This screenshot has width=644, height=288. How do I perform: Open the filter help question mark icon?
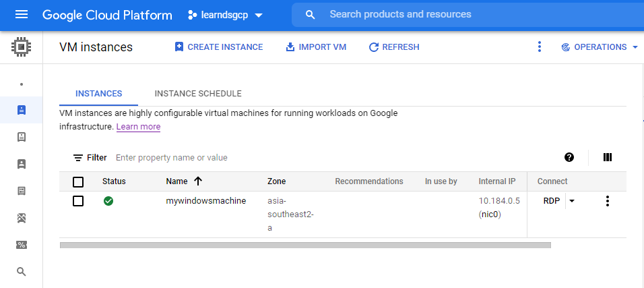click(569, 157)
